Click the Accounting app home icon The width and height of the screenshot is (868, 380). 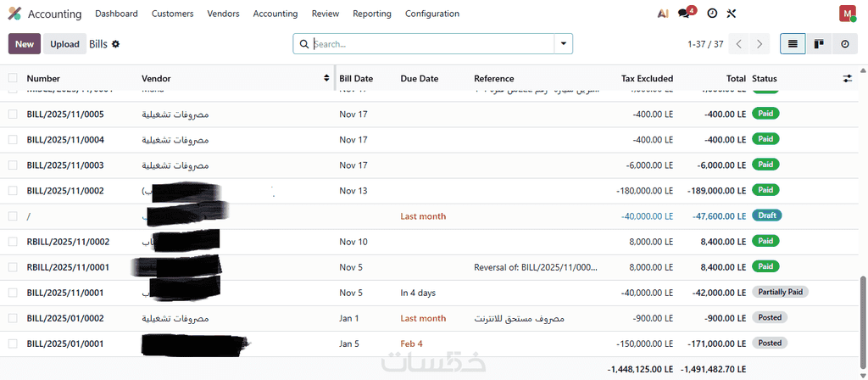coord(14,14)
